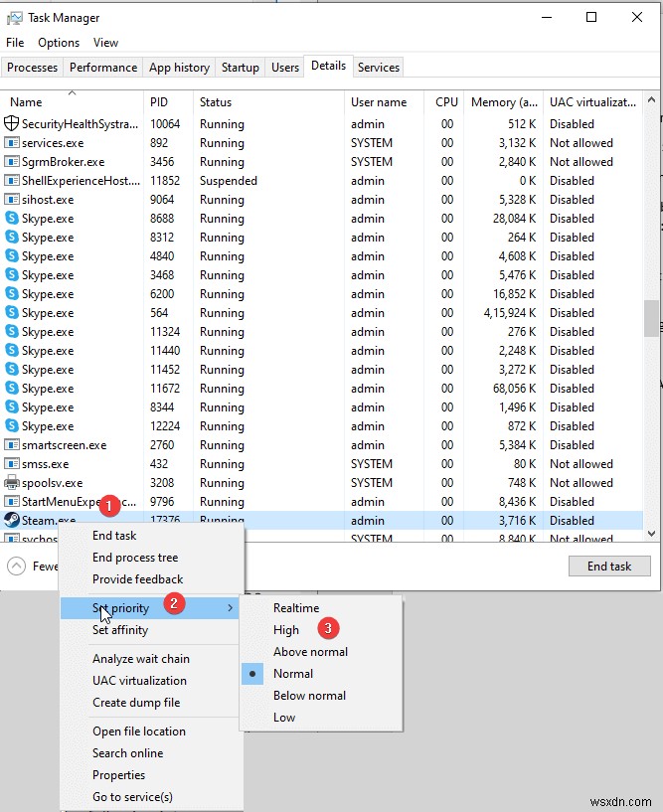Click the memory value 68,056 K
Image resolution: width=663 pixels, height=812 pixels.
point(514,389)
